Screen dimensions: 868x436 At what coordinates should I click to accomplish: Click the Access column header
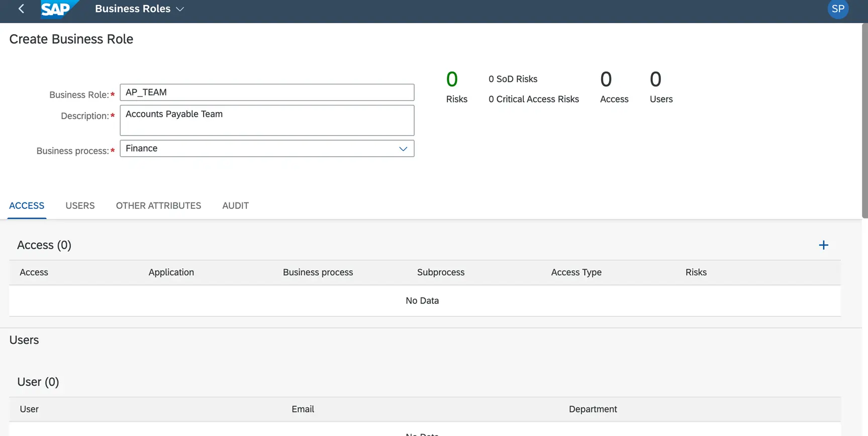34,272
